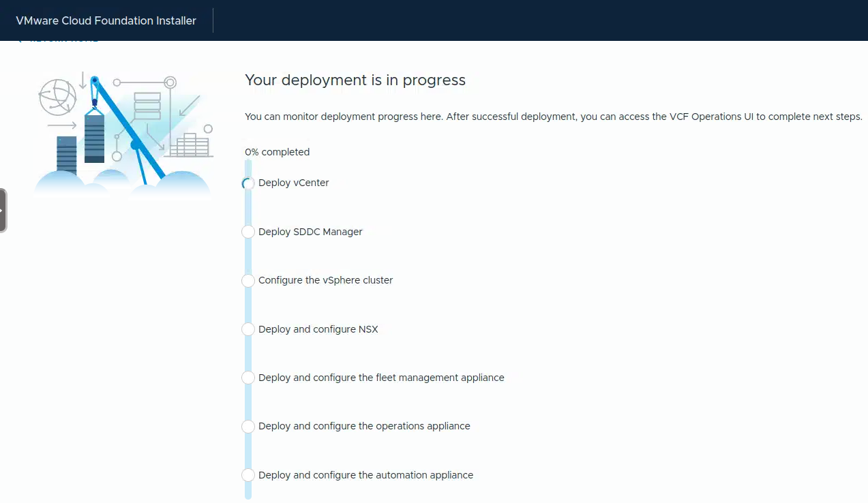Viewport: 868px width, 503px height.
Task: Open the Configure the vSphere cluster step text
Action: pos(325,280)
